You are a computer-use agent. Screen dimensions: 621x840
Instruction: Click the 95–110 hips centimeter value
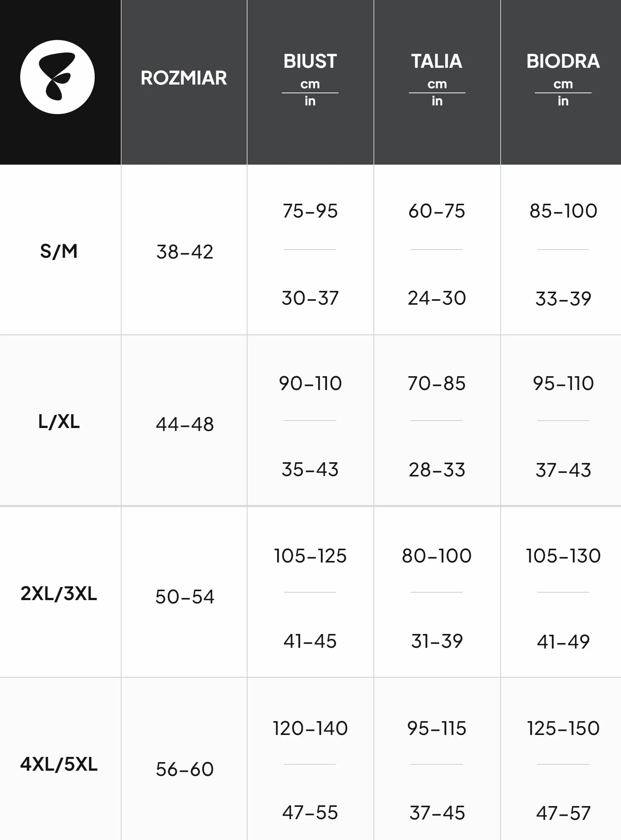coord(563,384)
